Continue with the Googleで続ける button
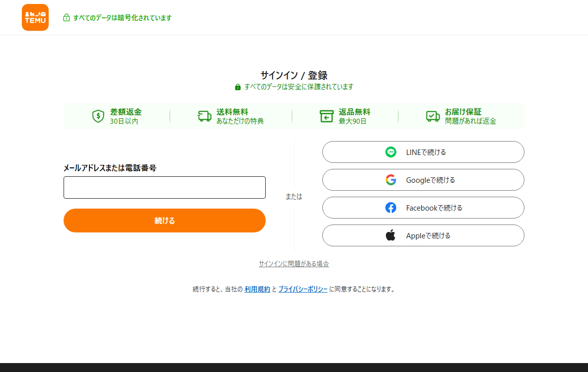Image resolution: width=588 pixels, height=372 pixels. coord(424,180)
